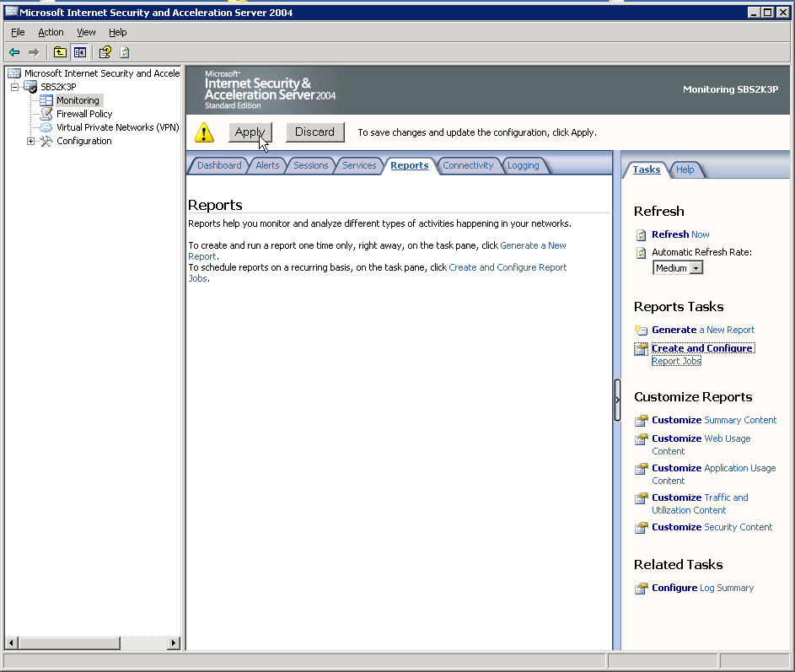
Task: Click the Customize Application Usage Content icon
Action: (641, 468)
